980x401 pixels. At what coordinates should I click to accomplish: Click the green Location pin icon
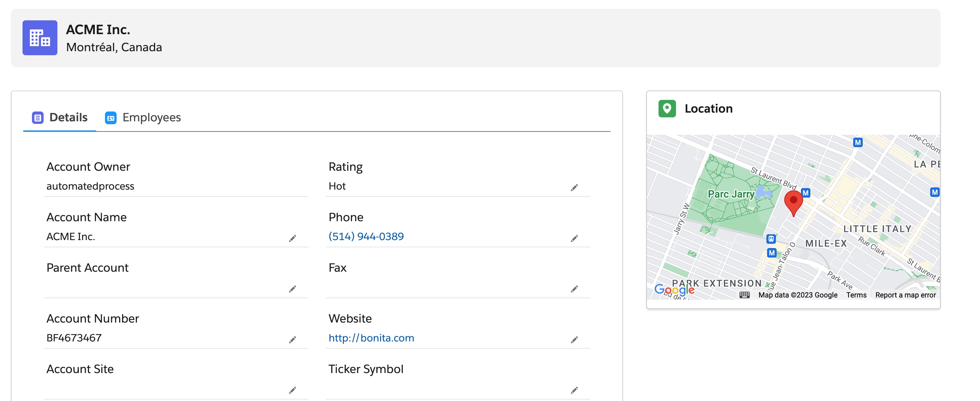pos(667,109)
